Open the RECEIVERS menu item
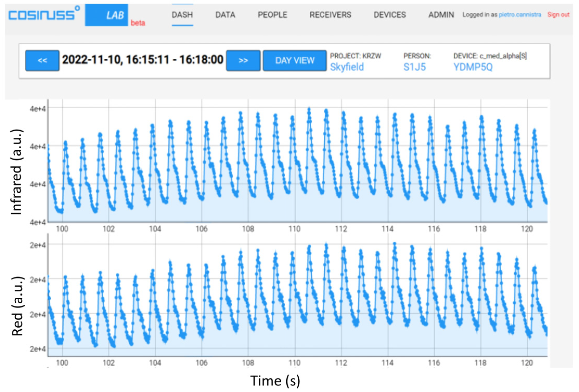 point(330,15)
